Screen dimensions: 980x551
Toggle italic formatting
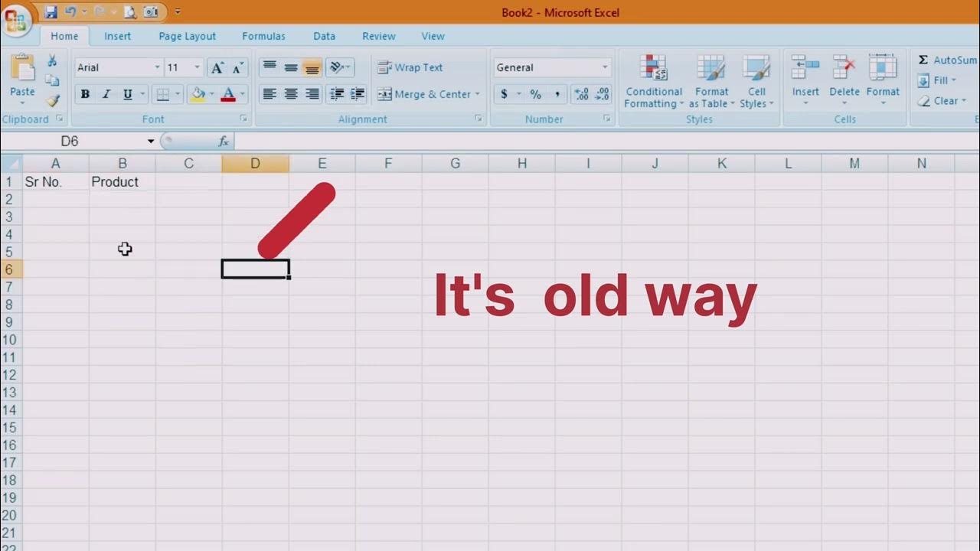(x=106, y=94)
